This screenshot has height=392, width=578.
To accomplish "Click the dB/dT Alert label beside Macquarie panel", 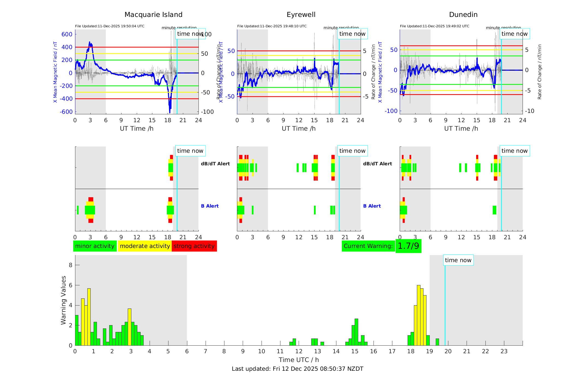I will (215, 164).
